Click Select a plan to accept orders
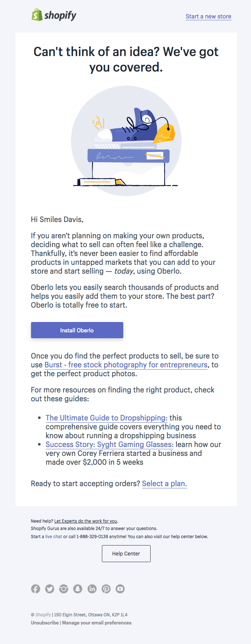 click(164, 483)
